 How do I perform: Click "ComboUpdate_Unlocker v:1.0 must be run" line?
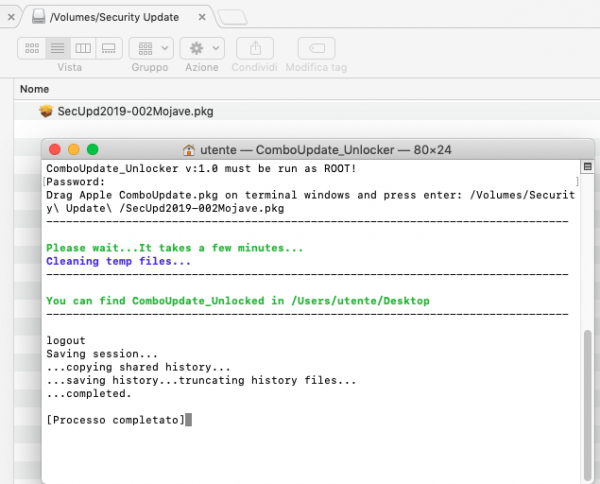pos(201,169)
